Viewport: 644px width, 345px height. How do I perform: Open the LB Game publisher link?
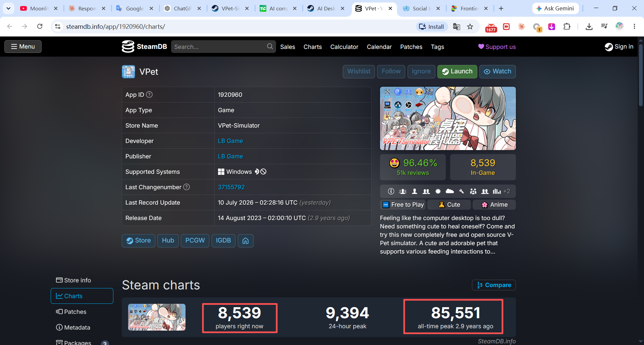[x=230, y=156]
